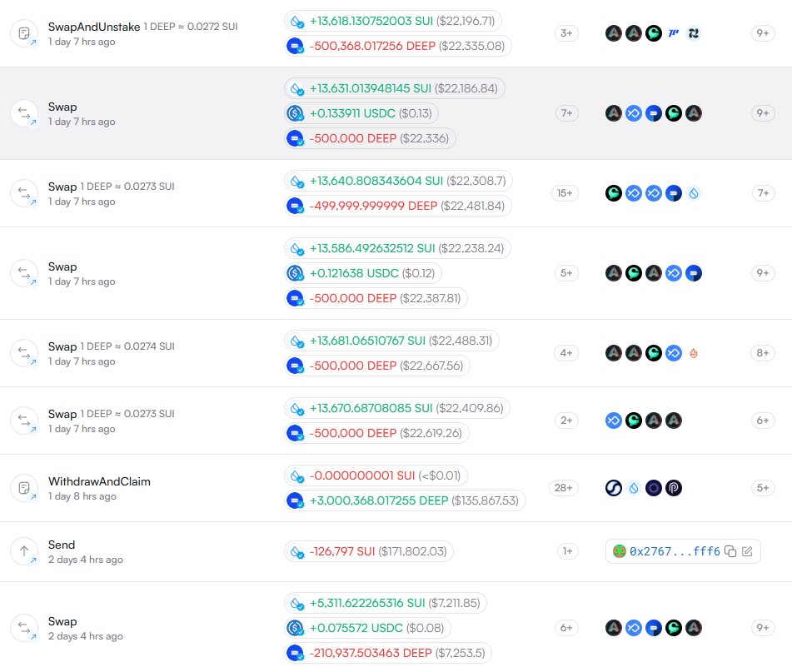This screenshot has height=672, width=792.
Task: Click '-0.000000001 SUI' amount
Action: coord(362,475)
